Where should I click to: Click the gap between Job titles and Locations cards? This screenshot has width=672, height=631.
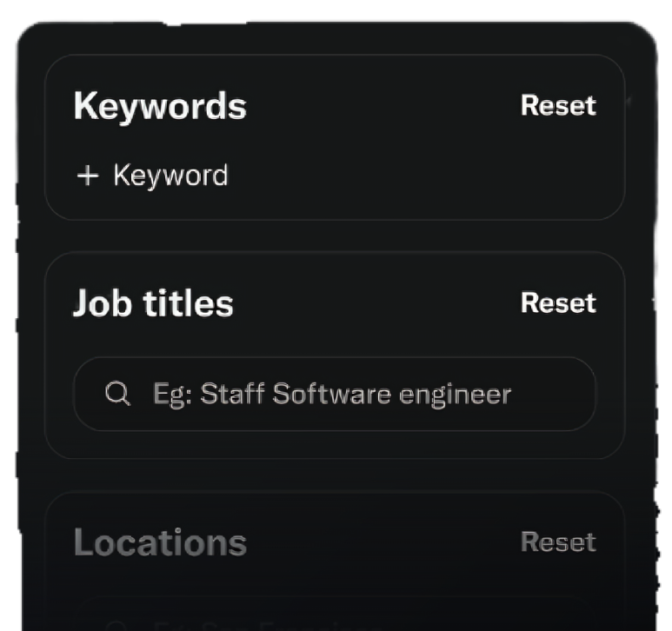coord(334,475)
